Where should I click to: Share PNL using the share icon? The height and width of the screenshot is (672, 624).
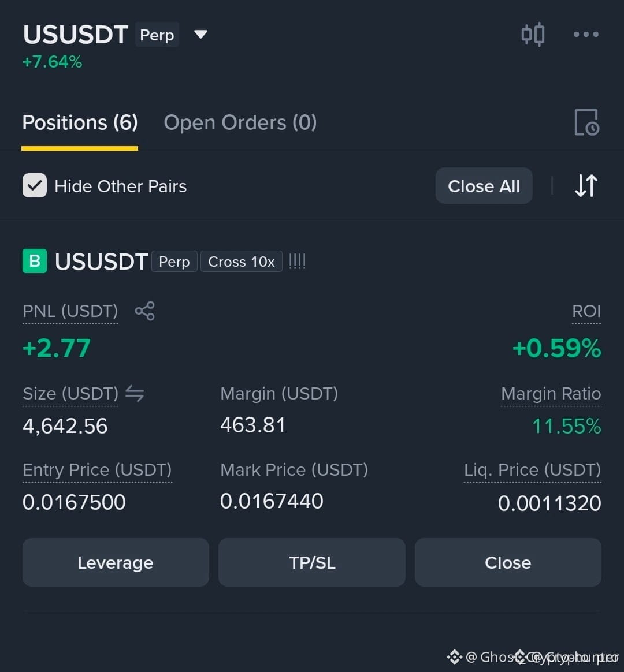point(145,311)
